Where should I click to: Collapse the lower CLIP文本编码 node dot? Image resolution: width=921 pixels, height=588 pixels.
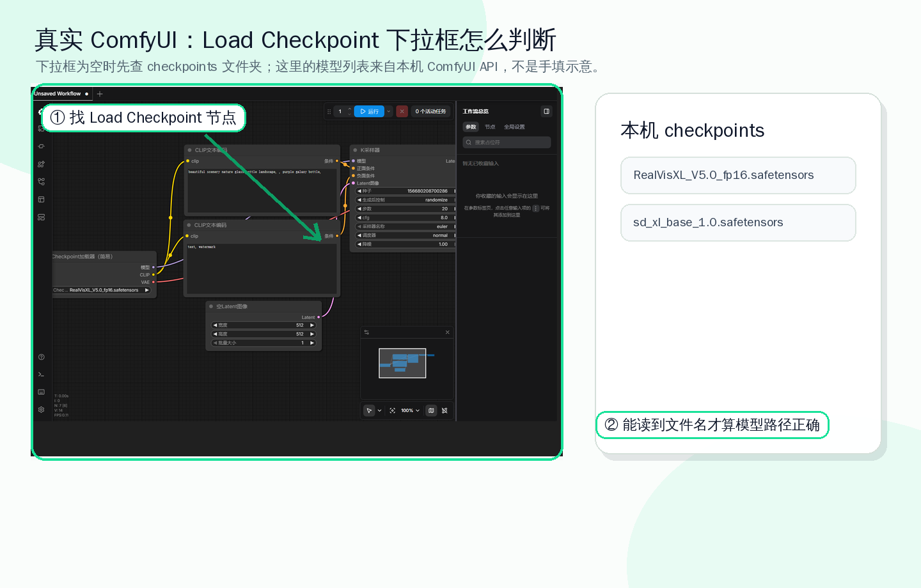[189, 225]
